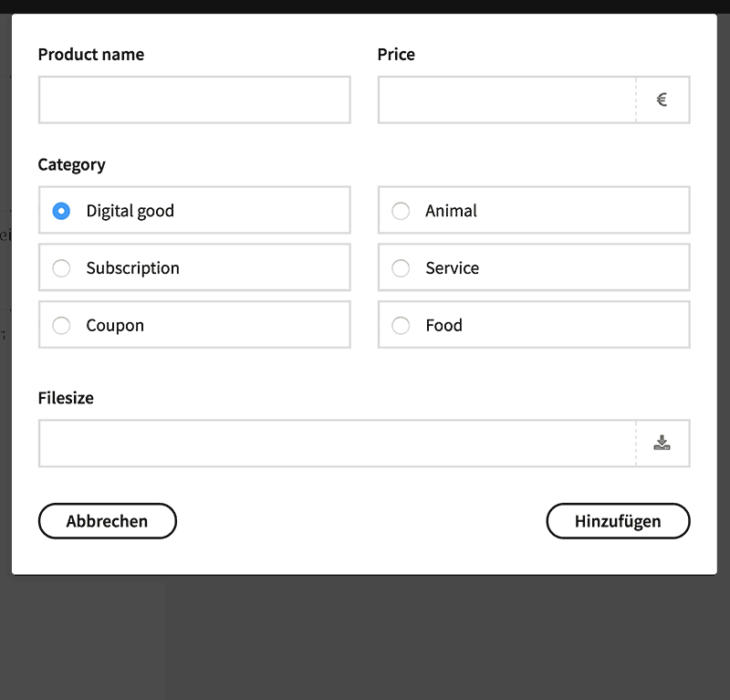Click the 'Price' field label
The image size is (730, 700).
[x=396, y=55]
